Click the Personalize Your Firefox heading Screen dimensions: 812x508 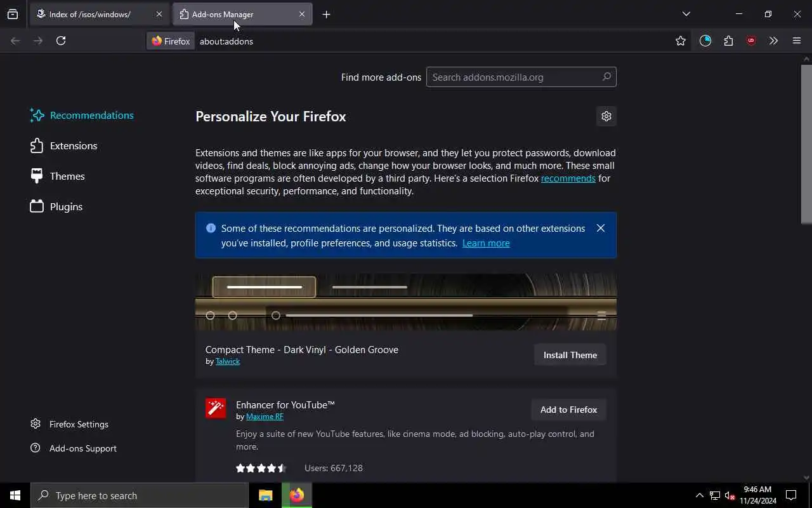point(271,117)
